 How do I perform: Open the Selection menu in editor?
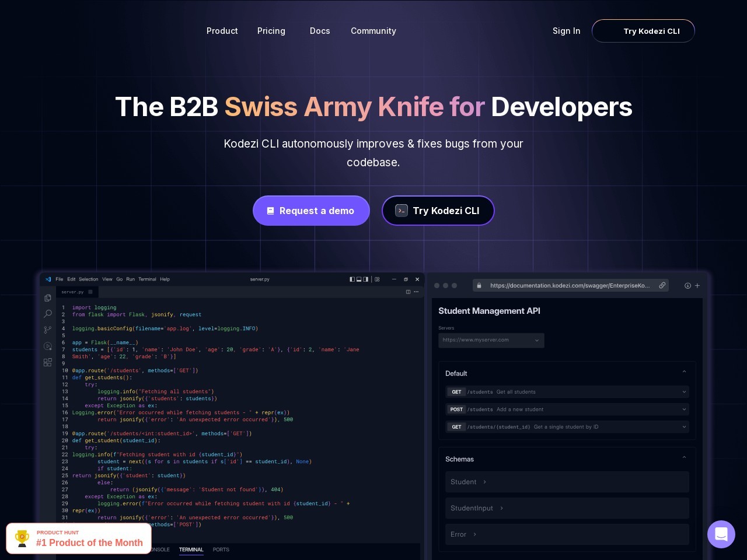[89, 279]
